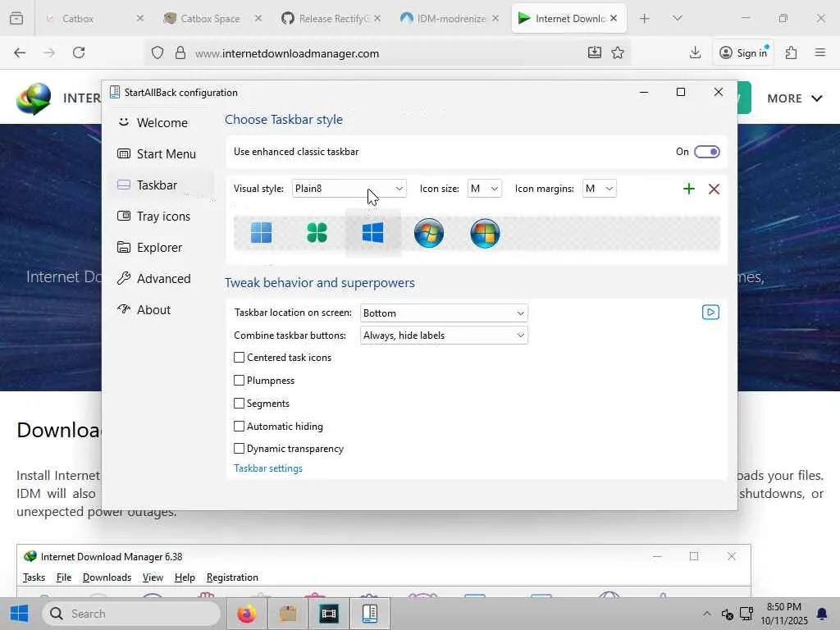Select the Windows 7 orb start button icon
Viewport: 840px width, 630px height.
click(429, 233)
